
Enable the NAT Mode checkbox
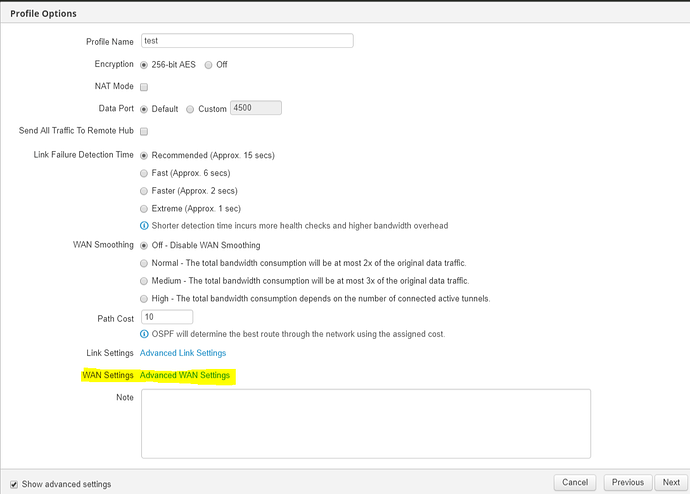[145, 87]
